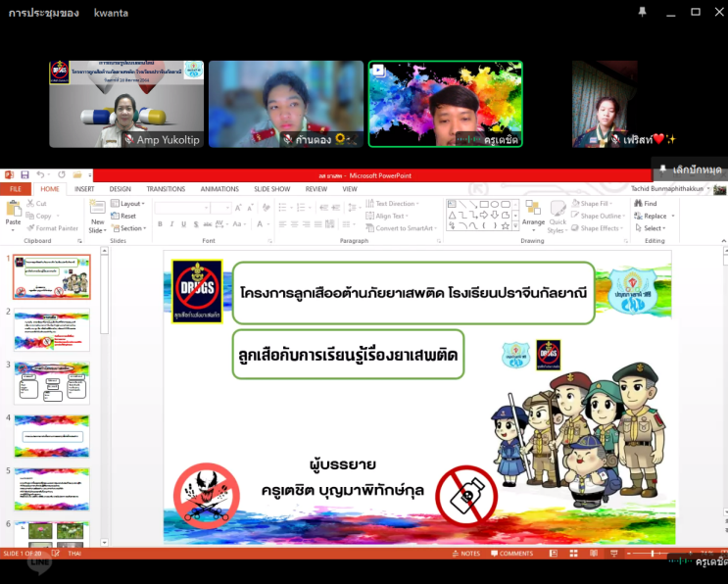Select slide 3 thumbnail in slide panel
Image resolution: width=728 pixels, height=584 pixels.
click(x=51, y=382)
